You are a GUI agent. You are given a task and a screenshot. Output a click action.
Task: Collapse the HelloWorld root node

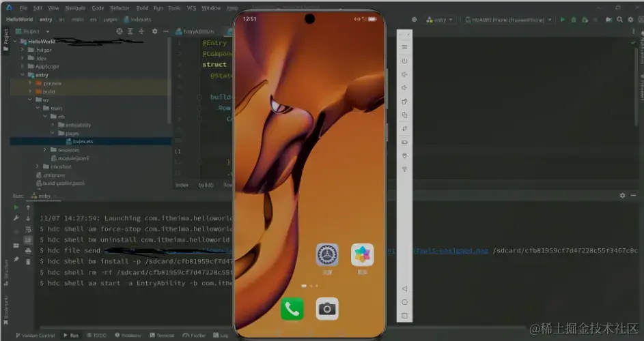point(15,42)
